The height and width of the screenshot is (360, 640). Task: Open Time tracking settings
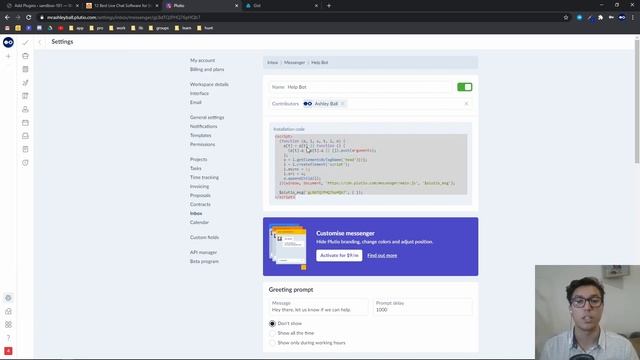204,178
